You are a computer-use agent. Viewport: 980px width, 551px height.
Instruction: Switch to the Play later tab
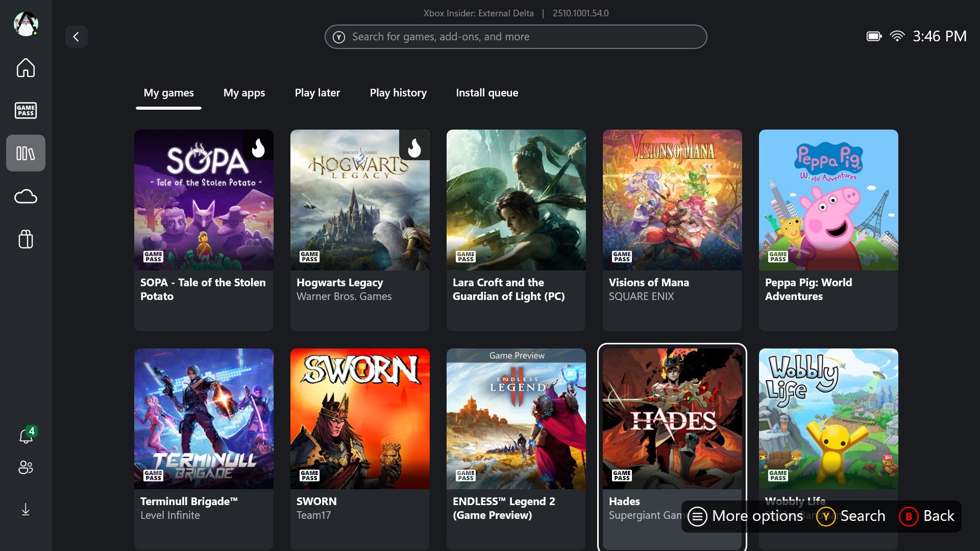click(317, 93)
